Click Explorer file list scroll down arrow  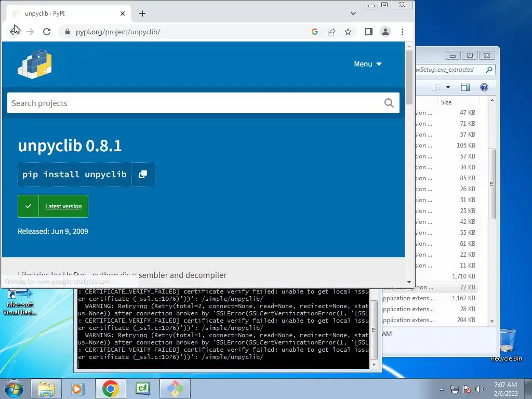tap(492, 321)
